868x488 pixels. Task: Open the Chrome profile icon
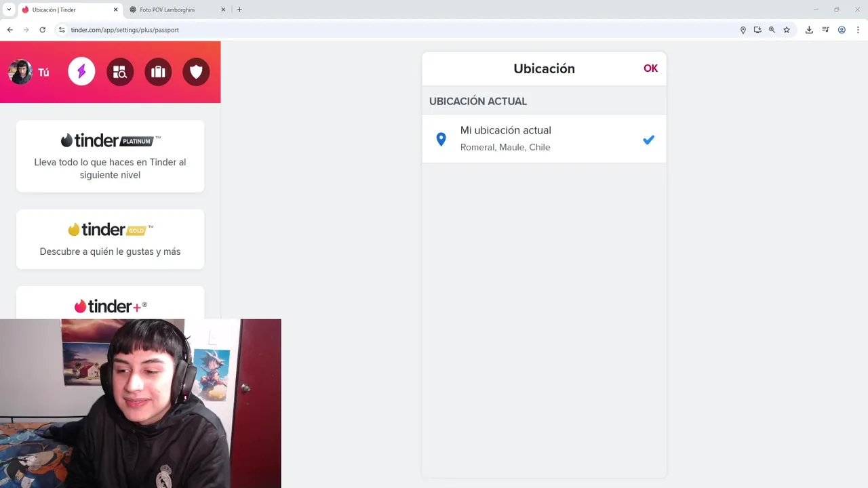pyautogui.click(x=842, y=30)
